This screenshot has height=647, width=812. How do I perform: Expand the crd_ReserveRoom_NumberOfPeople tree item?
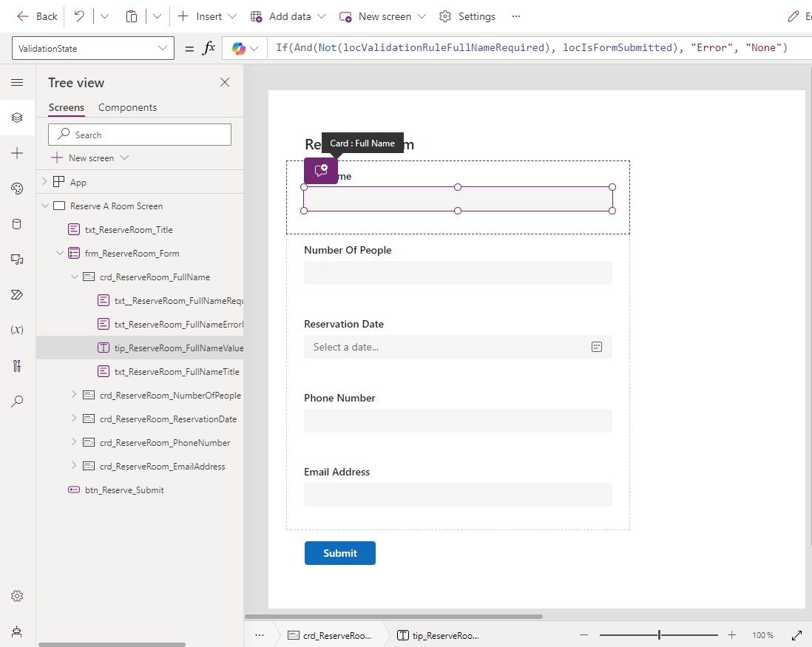(x=72, y=395)
